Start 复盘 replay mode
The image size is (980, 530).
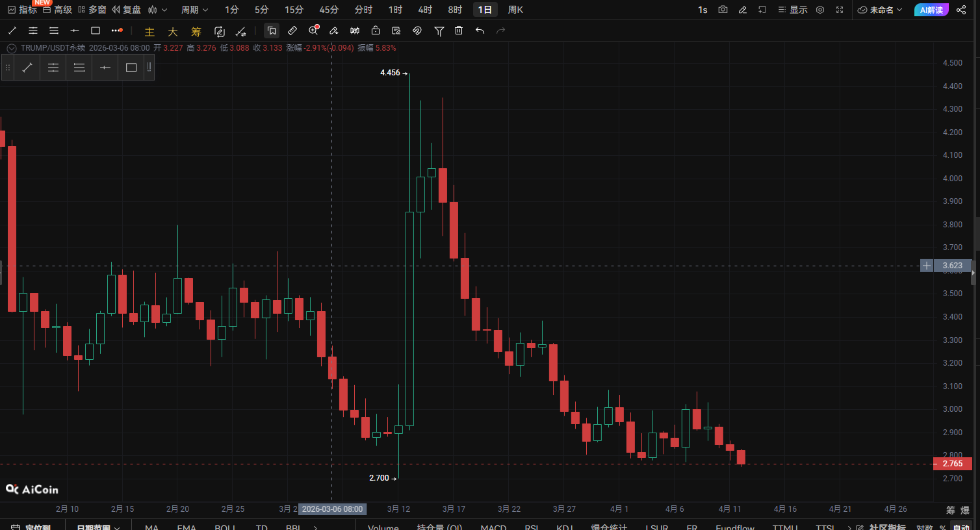point(126,10)
